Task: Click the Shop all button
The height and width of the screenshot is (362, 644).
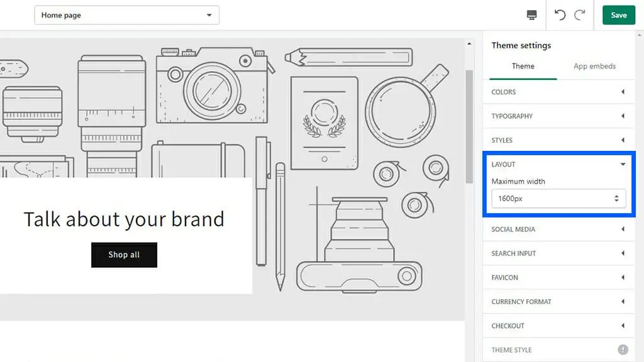Action: point(124,255)
